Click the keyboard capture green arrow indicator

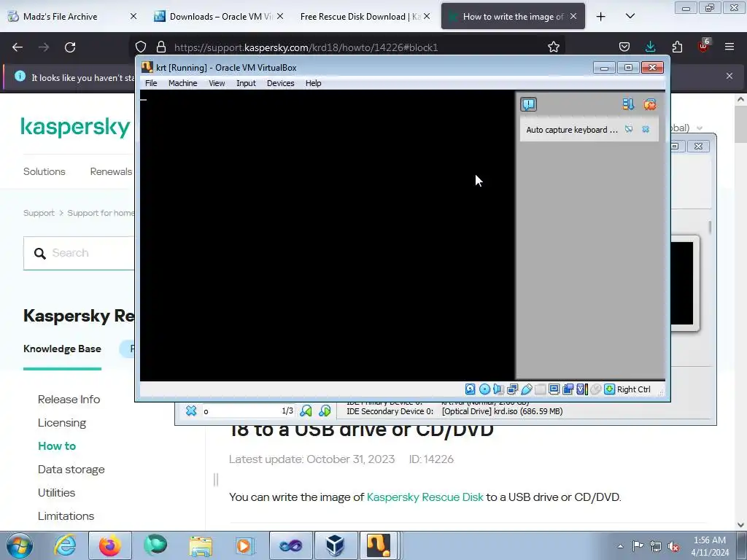(609, 389)
